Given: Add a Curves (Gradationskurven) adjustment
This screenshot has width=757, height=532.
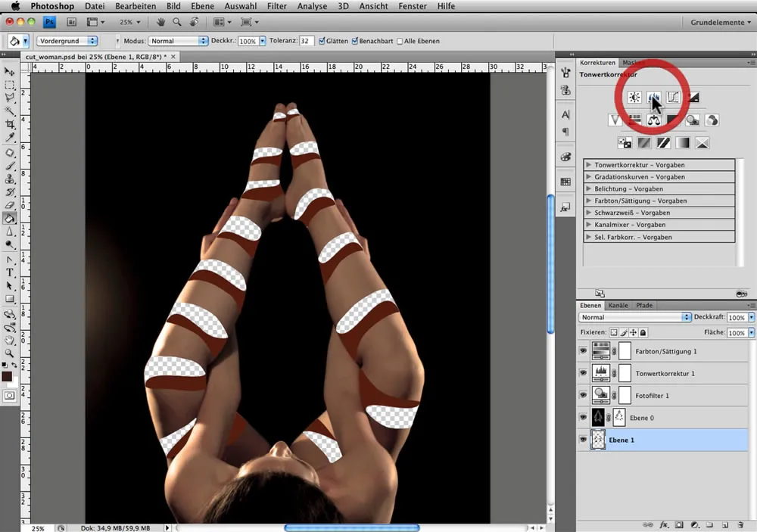Looking at the screenshot, I should (673, 98).
